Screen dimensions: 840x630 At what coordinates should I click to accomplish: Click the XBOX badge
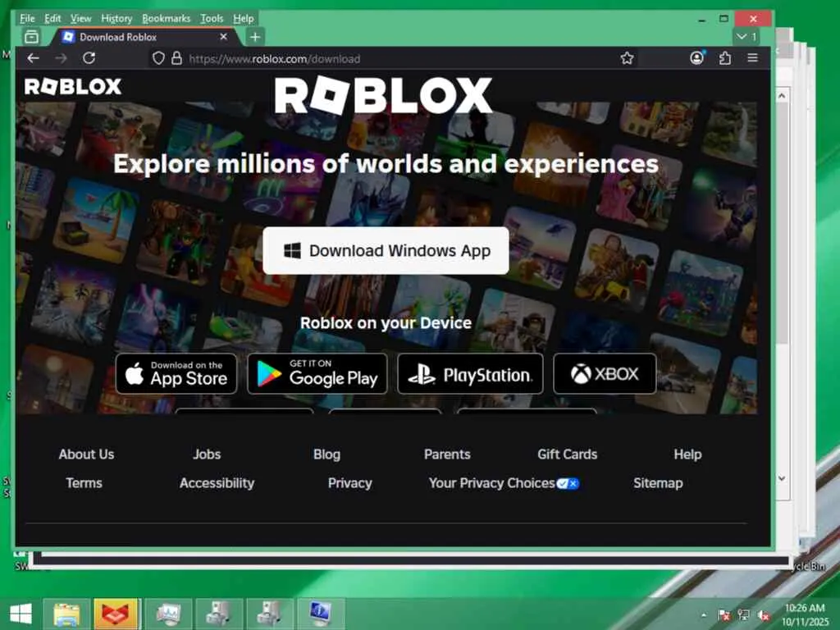click(605, 374)
